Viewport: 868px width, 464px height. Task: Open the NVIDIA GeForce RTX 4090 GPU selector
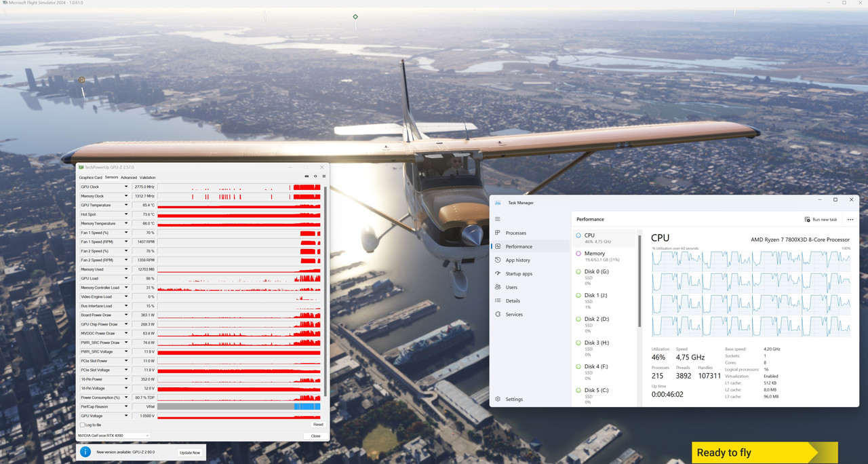point(114,436)
